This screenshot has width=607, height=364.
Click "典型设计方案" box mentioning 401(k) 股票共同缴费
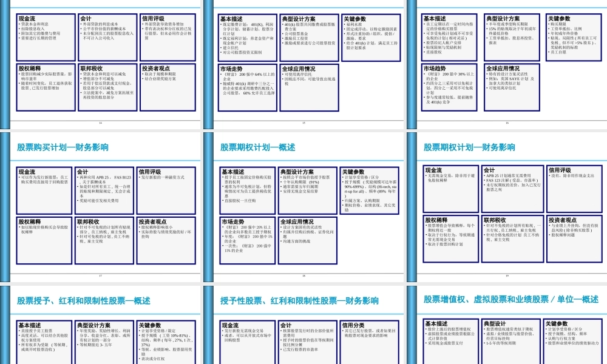pos(310,38)
